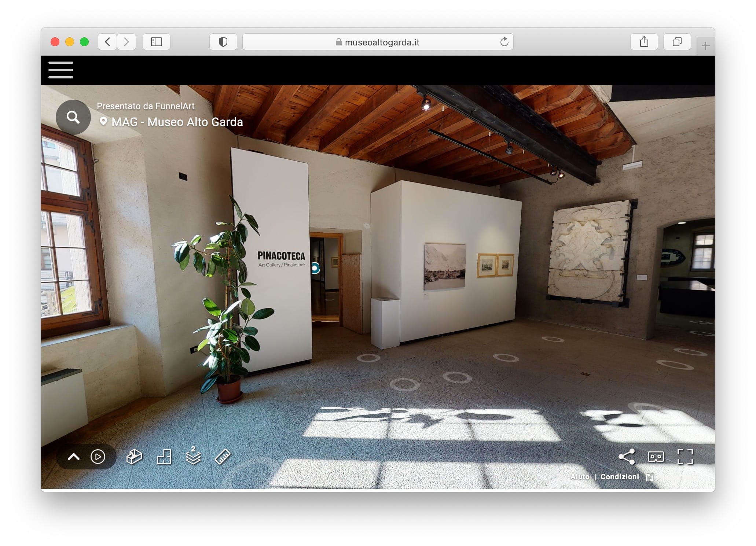Open the privacy report shield
Image resolution: width=756 pixels, height=546 pixels.
223,42
